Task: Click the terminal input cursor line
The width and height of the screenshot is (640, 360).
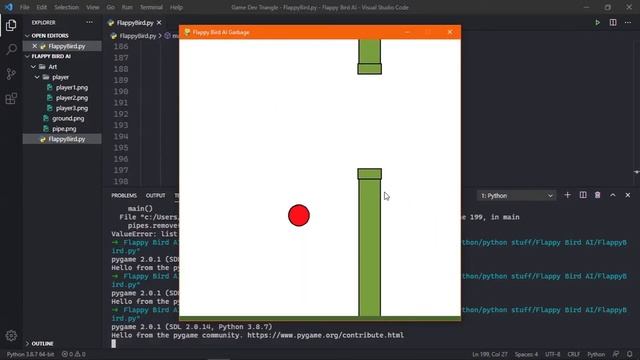Action: pos(113,344)
